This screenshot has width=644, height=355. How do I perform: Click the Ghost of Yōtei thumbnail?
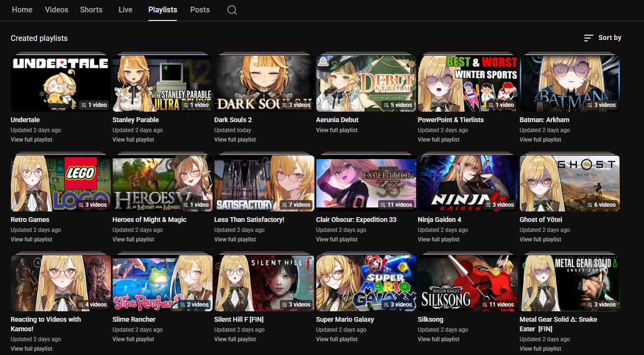coord(569,183)
